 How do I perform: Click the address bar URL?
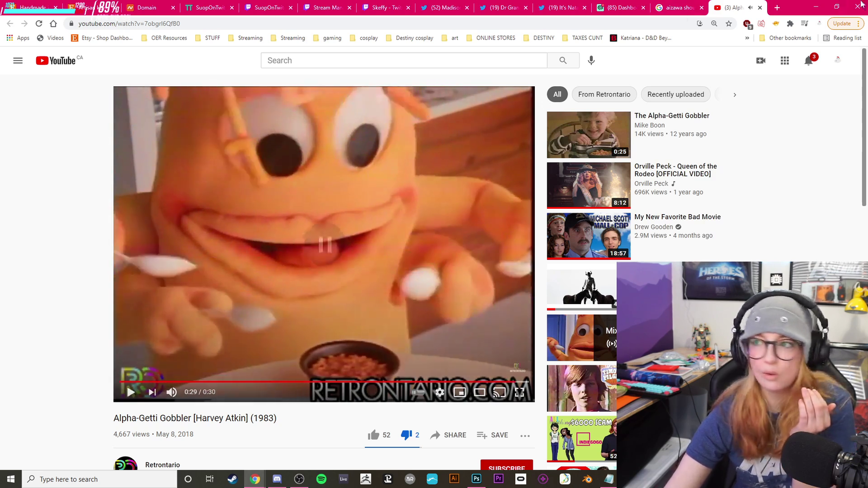129,23
